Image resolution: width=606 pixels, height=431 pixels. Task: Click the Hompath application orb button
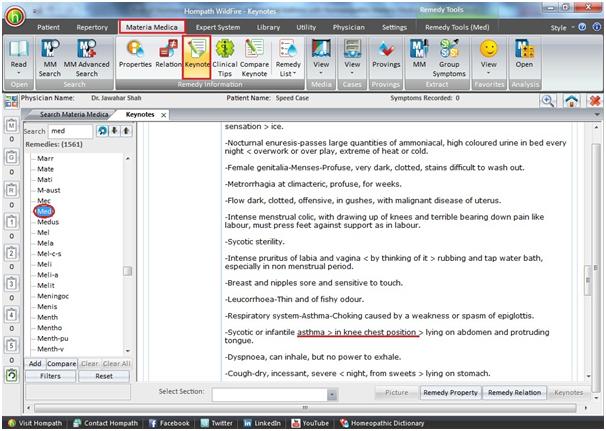(x=15, y=17)
